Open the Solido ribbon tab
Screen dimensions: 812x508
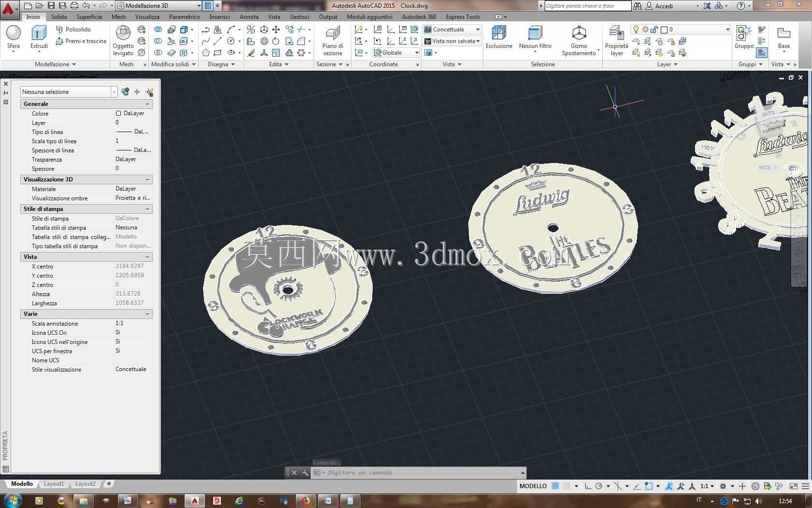coord(59,16)
